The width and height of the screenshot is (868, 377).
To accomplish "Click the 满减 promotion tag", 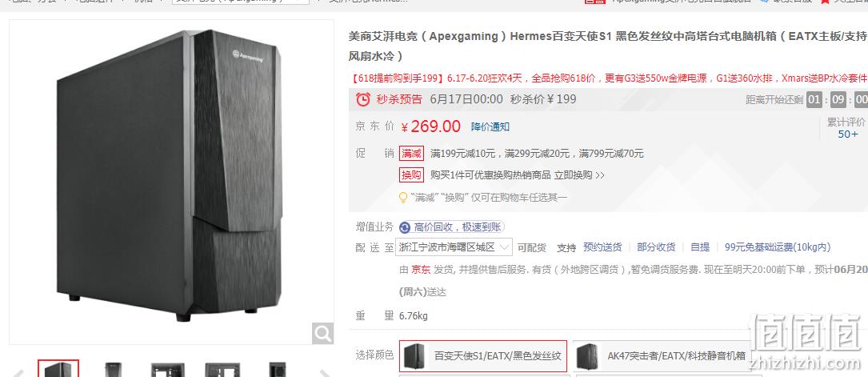I will [411, 154].
